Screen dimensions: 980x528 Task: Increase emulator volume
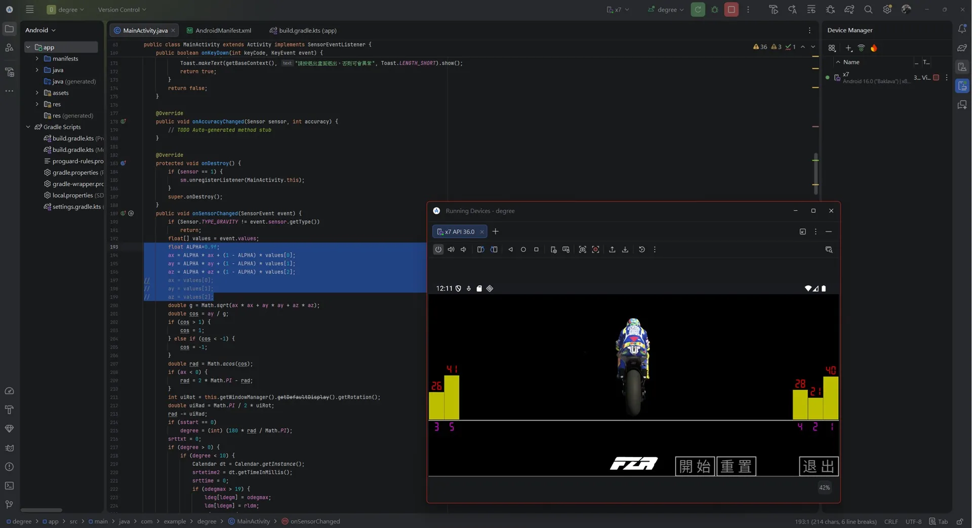click(451, 250)
